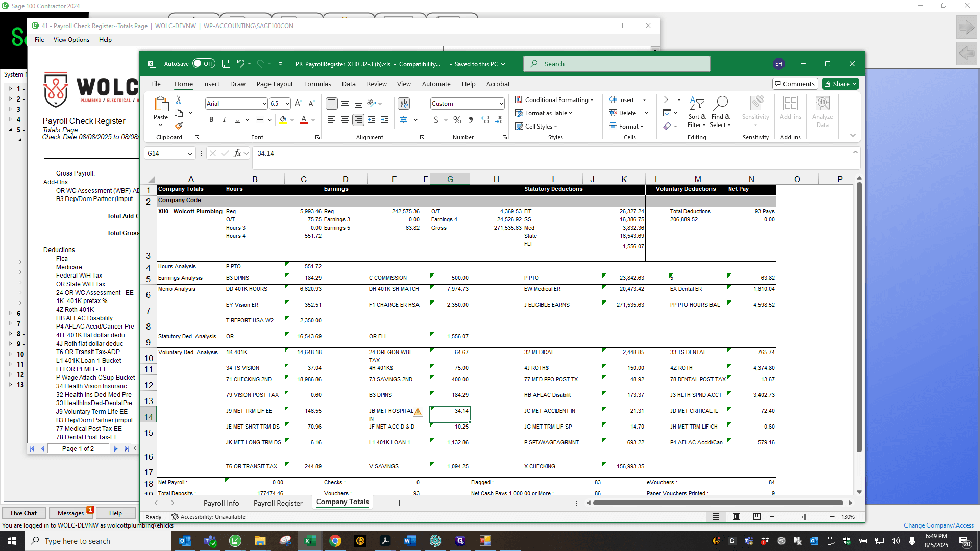Open Cell Styles dropdown
This screenshot has height=551, width=980.
click(536, 127)
